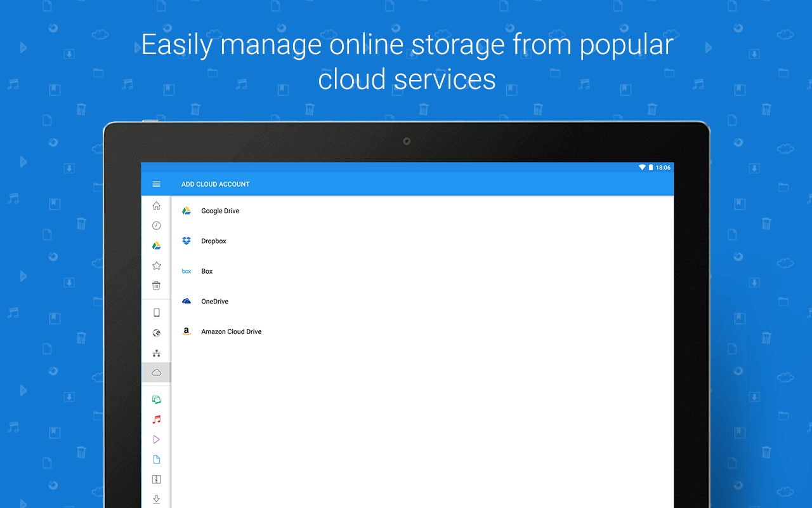Click the Box logo in account list
This screenshot has width=812, height=508.
click(x=187, y=271)
